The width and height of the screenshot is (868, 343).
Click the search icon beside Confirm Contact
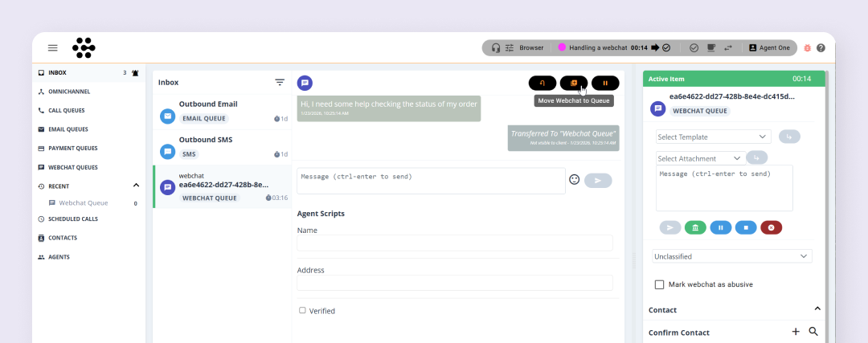813,332
